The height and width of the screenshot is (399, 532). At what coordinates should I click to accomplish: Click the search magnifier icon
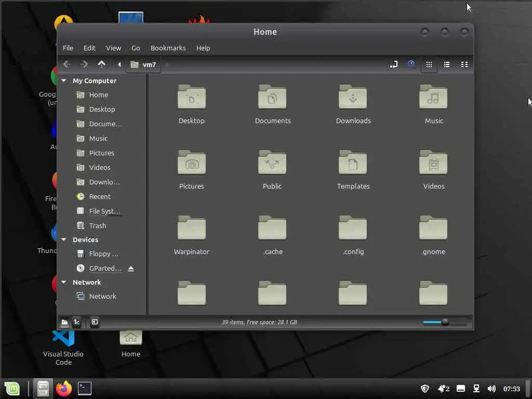point(411,64)
